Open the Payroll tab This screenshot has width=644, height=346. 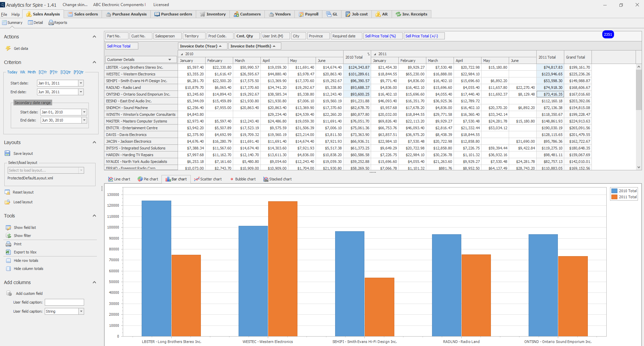tap(309, 14)
